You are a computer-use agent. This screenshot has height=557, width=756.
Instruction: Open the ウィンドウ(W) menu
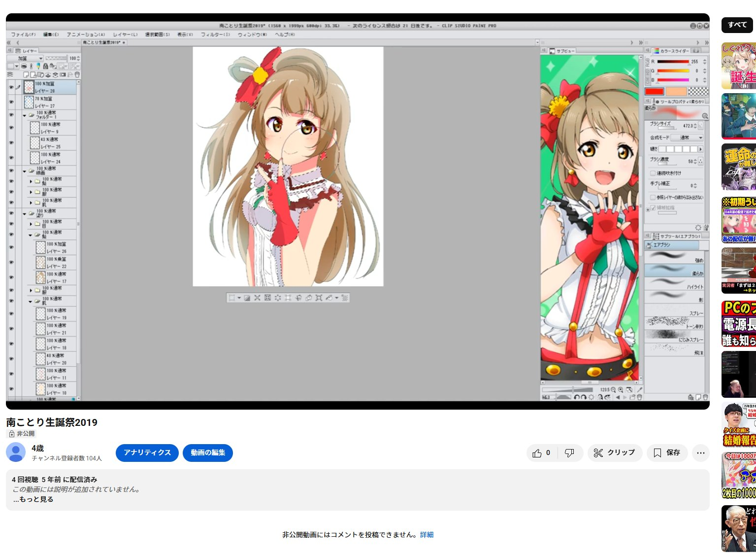point(252,35)
